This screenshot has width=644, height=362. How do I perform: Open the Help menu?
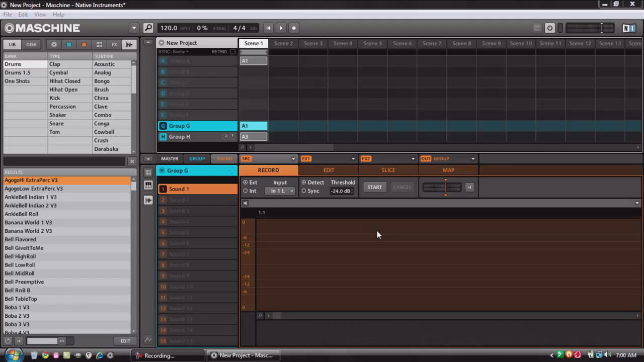point(58,15)
